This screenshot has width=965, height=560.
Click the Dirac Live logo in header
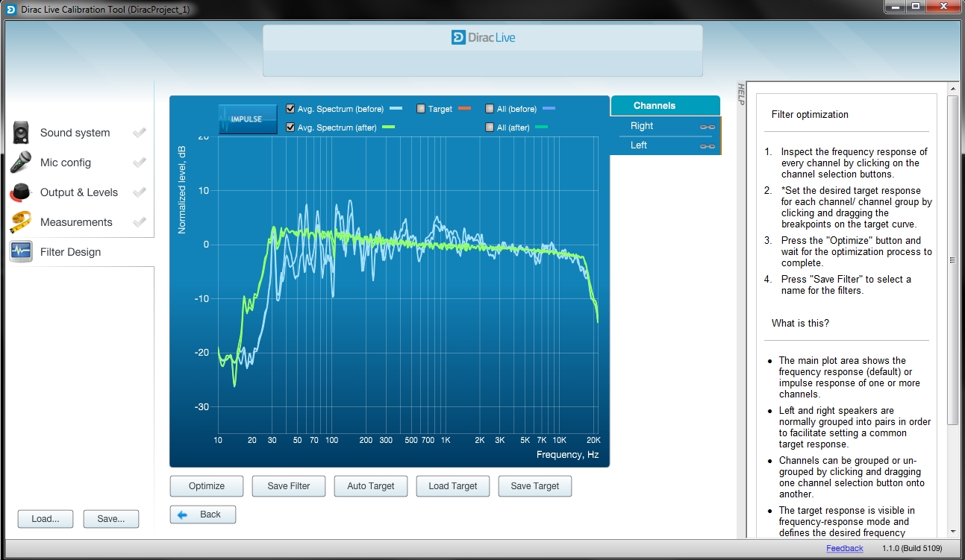tap(483, 37)
